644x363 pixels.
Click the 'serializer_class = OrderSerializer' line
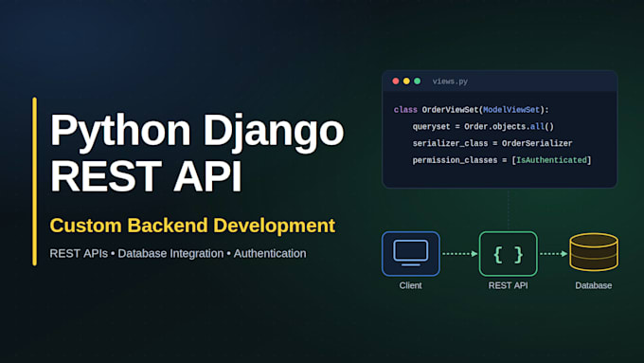[x=492, y=143]
